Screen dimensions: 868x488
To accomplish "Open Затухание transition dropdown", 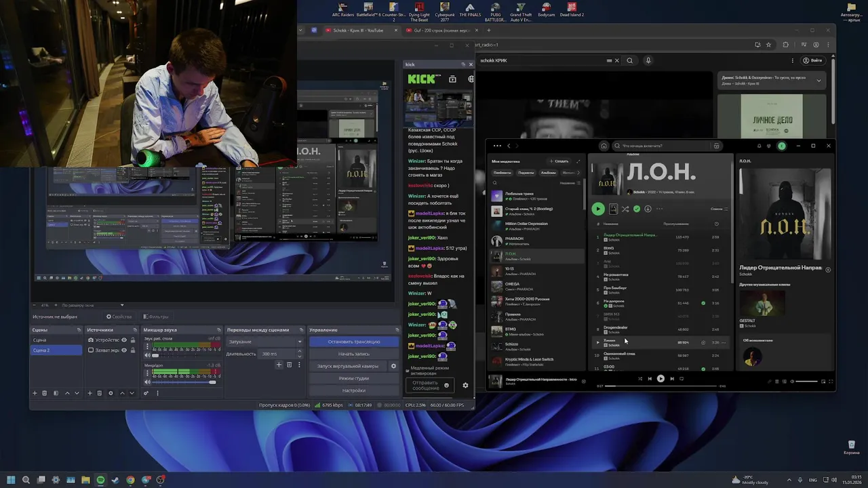I will click(265, 342).
